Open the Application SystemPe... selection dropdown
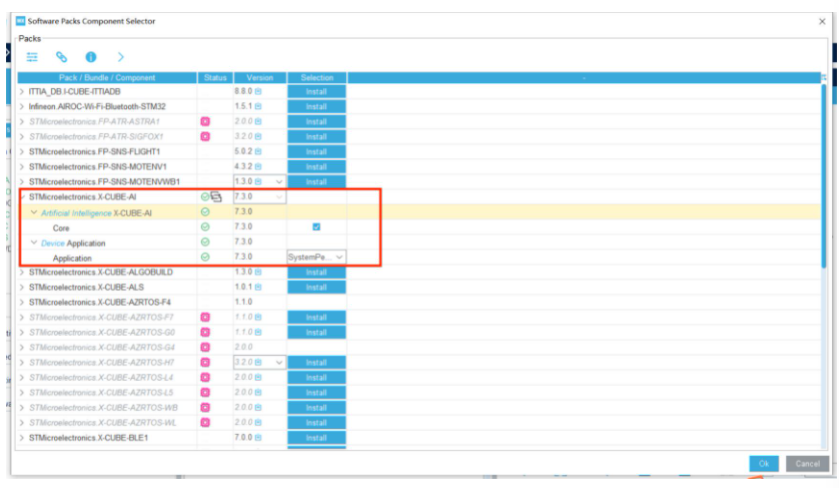The width and height of the screenshot is (839, 488). coord(339,257)
